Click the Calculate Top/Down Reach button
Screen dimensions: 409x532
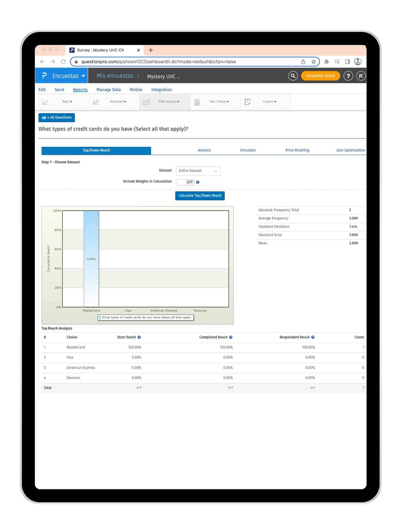[200, 196]
